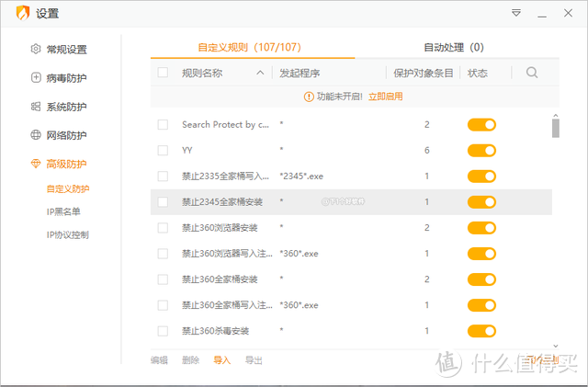This screenshot has height=387, width=588.
Task: Disable 禁止2335全家桶写入 rule switch
Action: 481,176
